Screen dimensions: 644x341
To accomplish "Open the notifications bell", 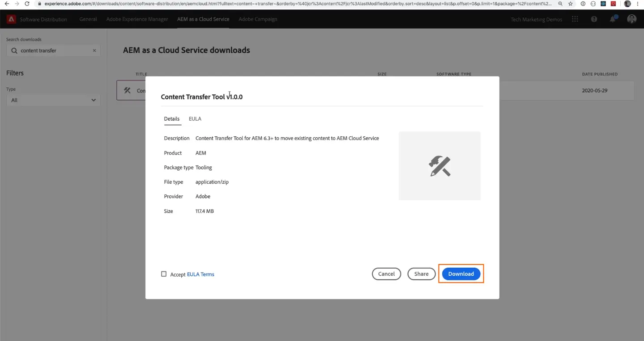I will coord(613,19).
